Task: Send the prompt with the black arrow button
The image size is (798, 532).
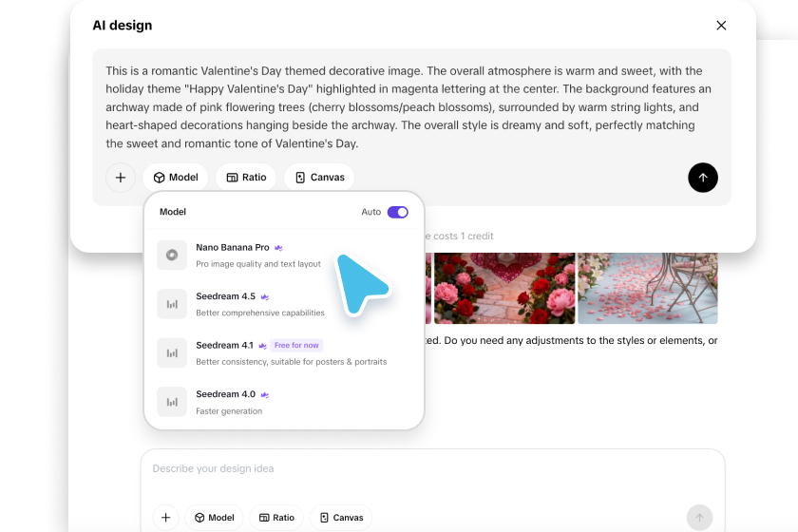Action: tap(703, 178)
